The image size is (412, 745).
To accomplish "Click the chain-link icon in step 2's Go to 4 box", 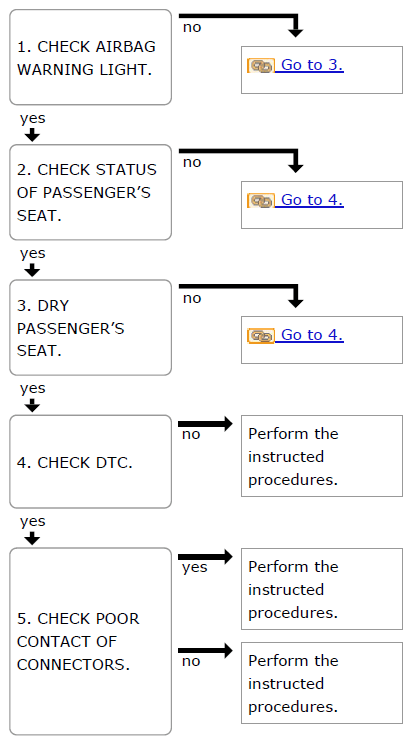I will (x=260, y=201).
